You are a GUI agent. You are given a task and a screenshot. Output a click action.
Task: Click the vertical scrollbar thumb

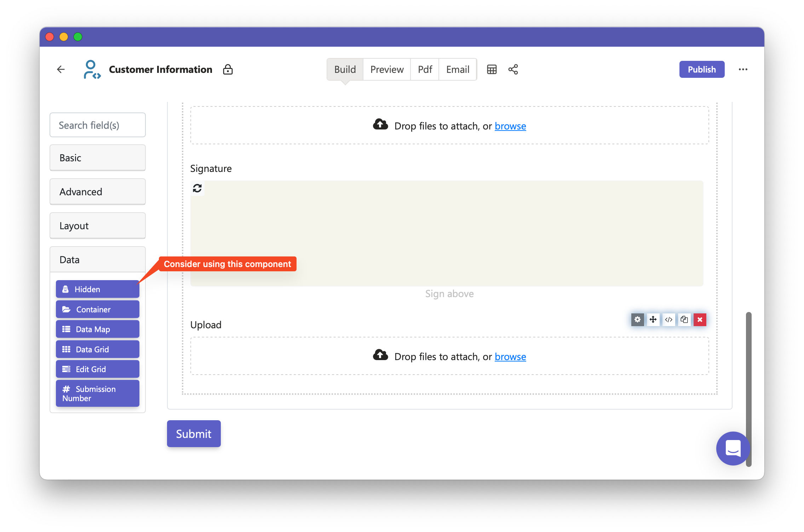[x=748, y=389]
